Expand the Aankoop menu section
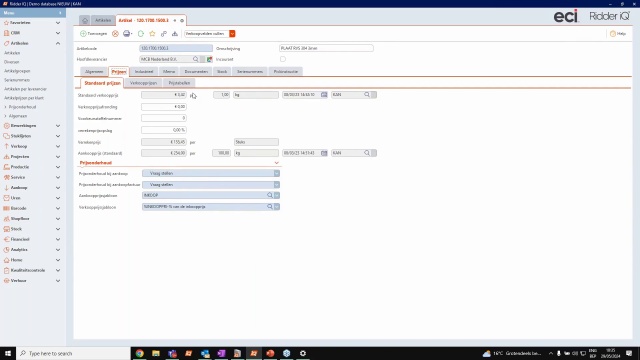The width and height of the screenshot is (640, 360). pyautogui.click(x=58, y=188)
